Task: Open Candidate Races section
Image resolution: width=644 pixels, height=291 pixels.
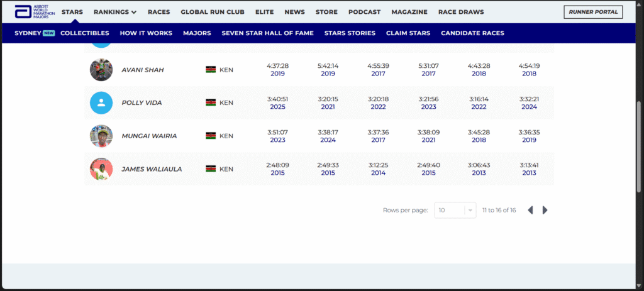Action: (472, 33)
